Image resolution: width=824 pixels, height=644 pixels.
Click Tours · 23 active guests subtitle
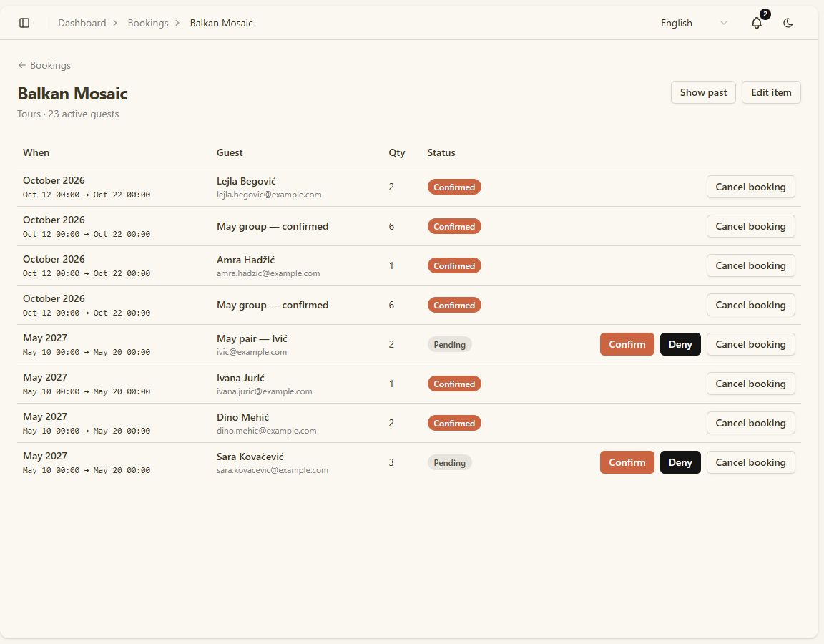[68, 114]
